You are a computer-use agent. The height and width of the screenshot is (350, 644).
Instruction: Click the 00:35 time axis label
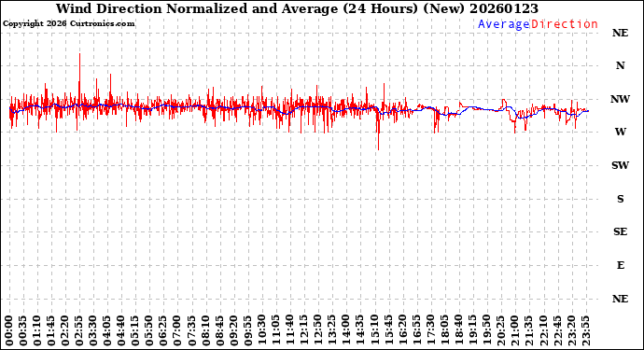tap(23, 330)
